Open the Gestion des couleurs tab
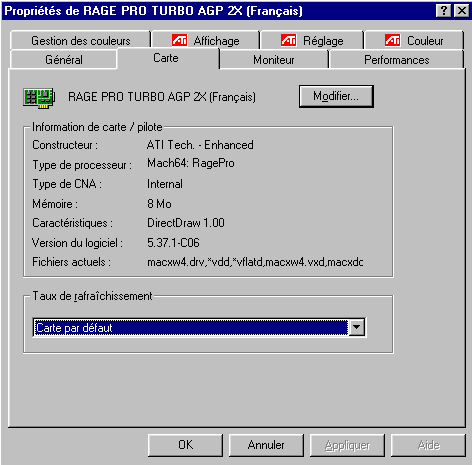 coord(80,41)
